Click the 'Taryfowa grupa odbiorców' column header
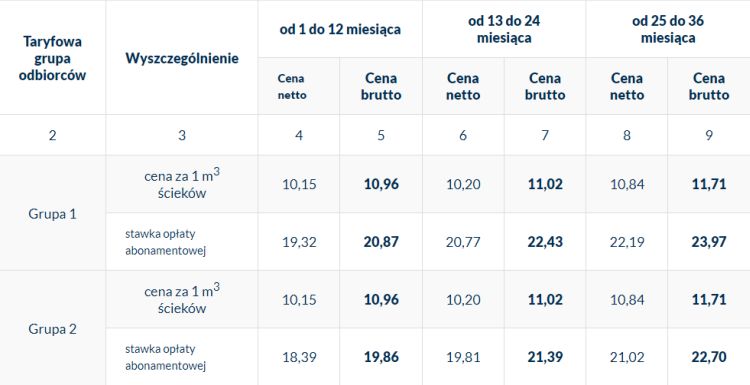Image resolution: width=750 pixels, height=385 pixels. (53, 58)
